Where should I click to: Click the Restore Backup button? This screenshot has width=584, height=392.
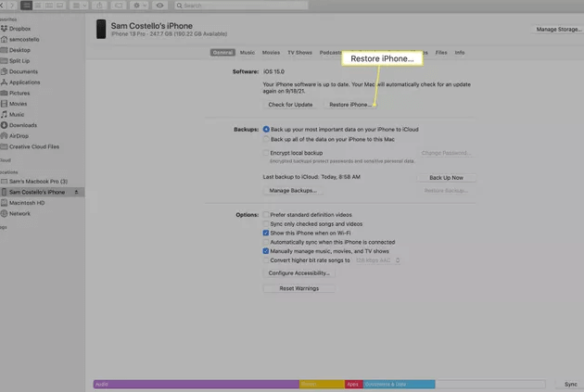click(x=446, y=191)
